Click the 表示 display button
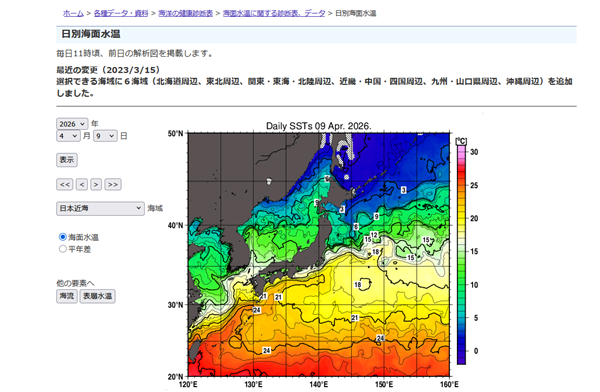This screenshot has width=600, height=392. click(67, 160)
